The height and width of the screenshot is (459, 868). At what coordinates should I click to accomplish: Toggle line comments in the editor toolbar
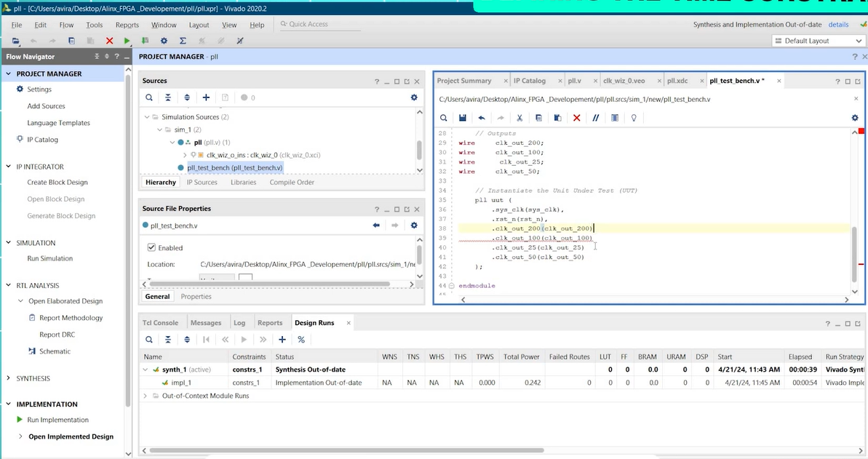pyautogui.click(x=595, y=118)
